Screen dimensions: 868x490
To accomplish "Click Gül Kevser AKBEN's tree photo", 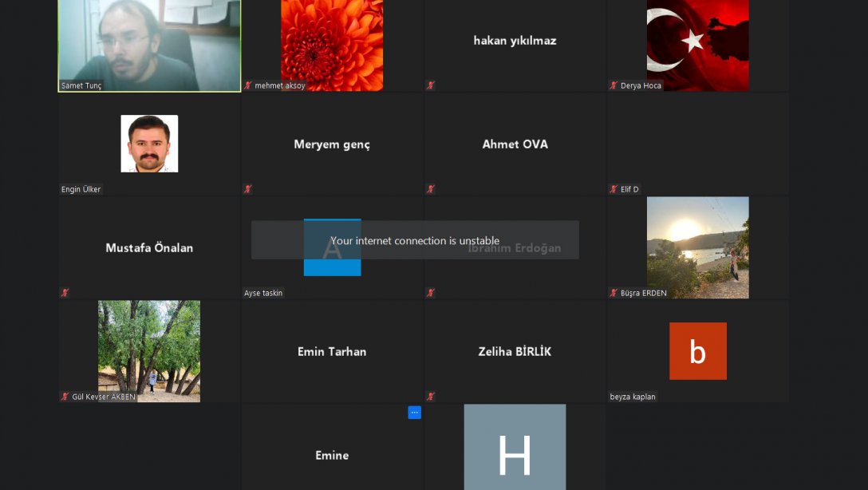I will click(149, 351).
